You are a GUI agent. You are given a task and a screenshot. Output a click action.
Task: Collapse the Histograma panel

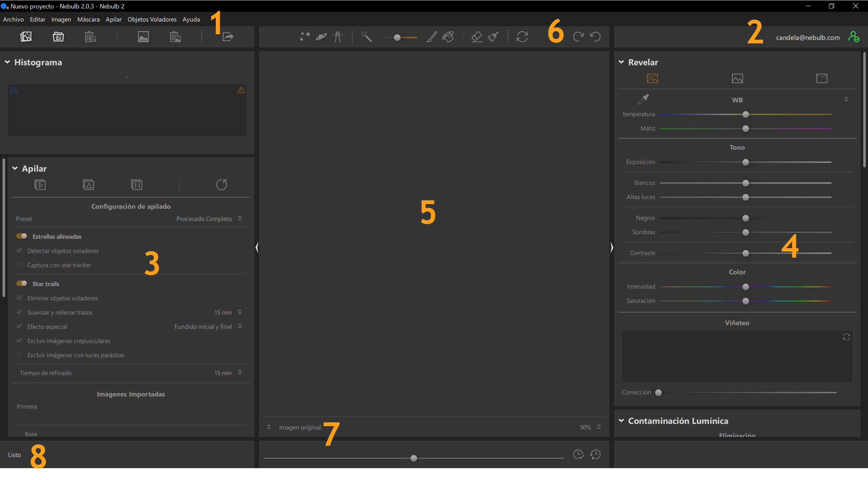pyautogui.click(x=7, y=62)
